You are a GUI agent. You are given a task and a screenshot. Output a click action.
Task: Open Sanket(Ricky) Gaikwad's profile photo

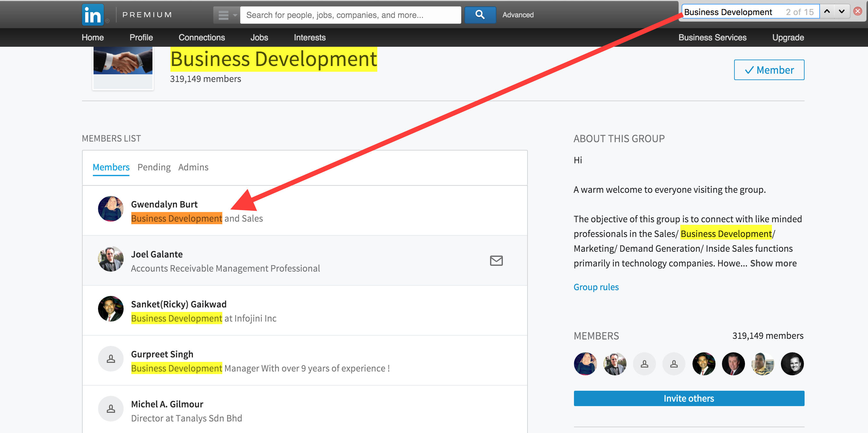[x=111, y=309]
